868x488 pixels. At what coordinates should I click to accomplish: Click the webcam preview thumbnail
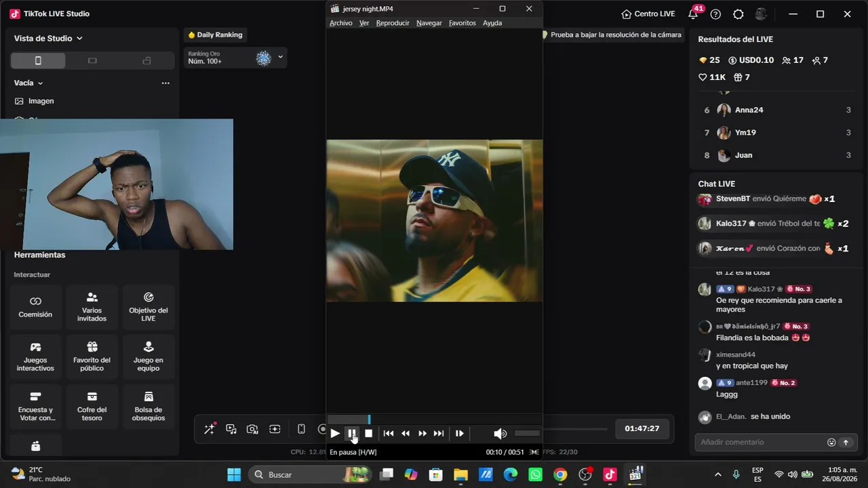pos(117,184)
